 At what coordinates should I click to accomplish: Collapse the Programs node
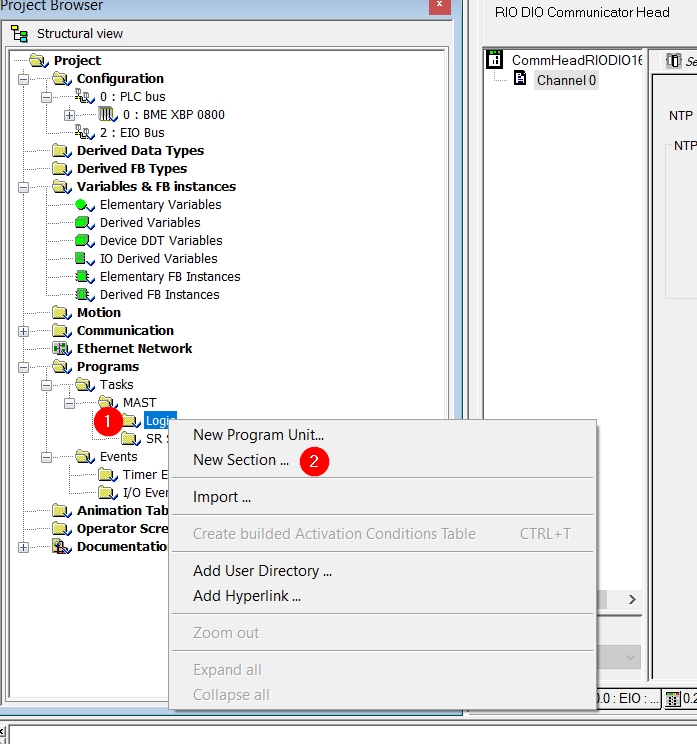pyautogui.click(x=23, y=367)
